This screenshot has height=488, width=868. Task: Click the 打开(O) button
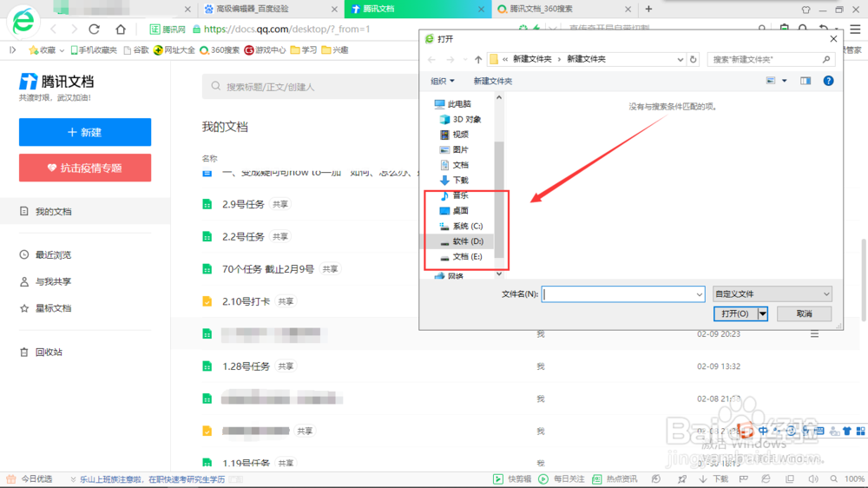[x=735, y=313]
